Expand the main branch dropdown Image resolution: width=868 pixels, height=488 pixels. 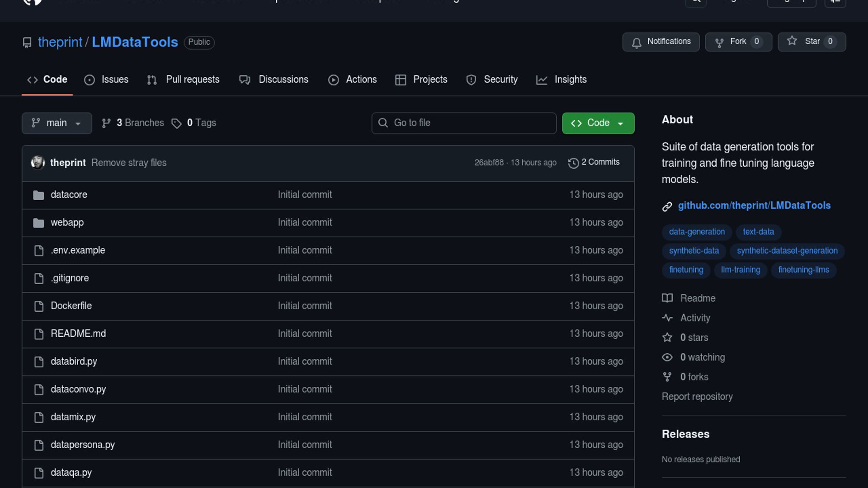click(57, 123)
